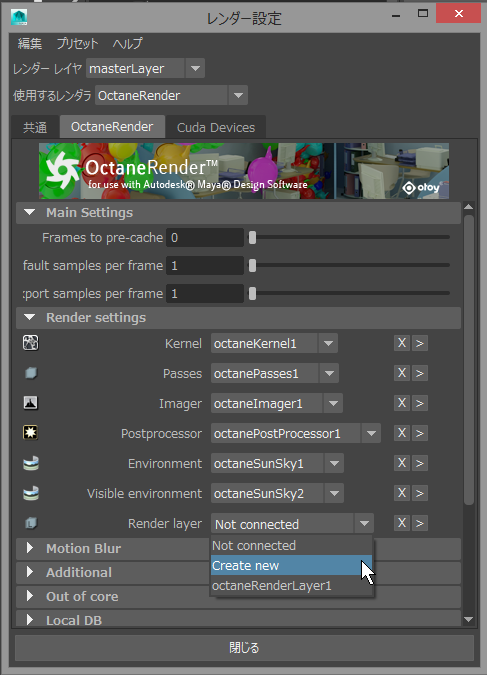
Task: Open the masterLayer render layer dropdown
Action: pos(195,68)
